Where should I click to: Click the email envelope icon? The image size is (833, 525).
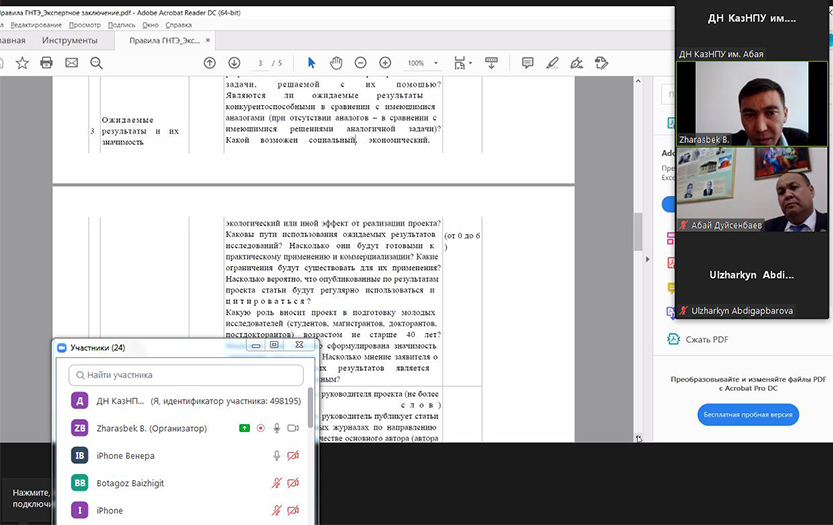pyautogui.click(x=72, y=62)
